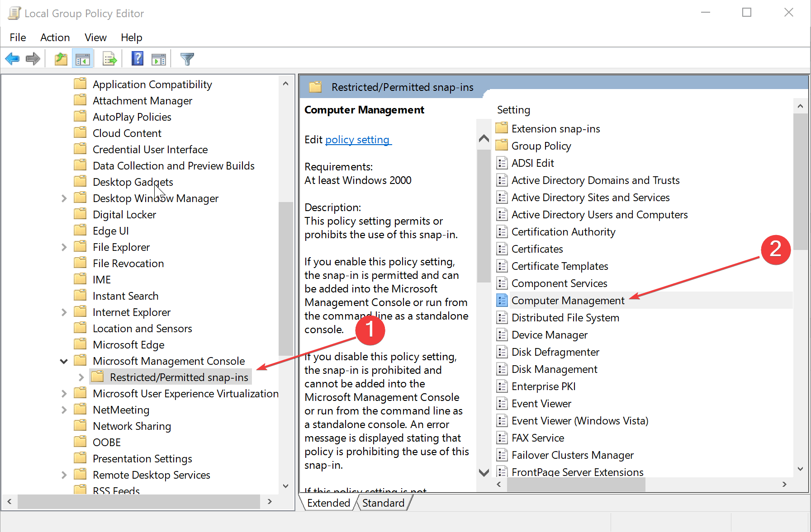The width and height of the screenshot is (811, 532).
Task: Click the Back arrow toolbar icon
Action: point(12,59)
